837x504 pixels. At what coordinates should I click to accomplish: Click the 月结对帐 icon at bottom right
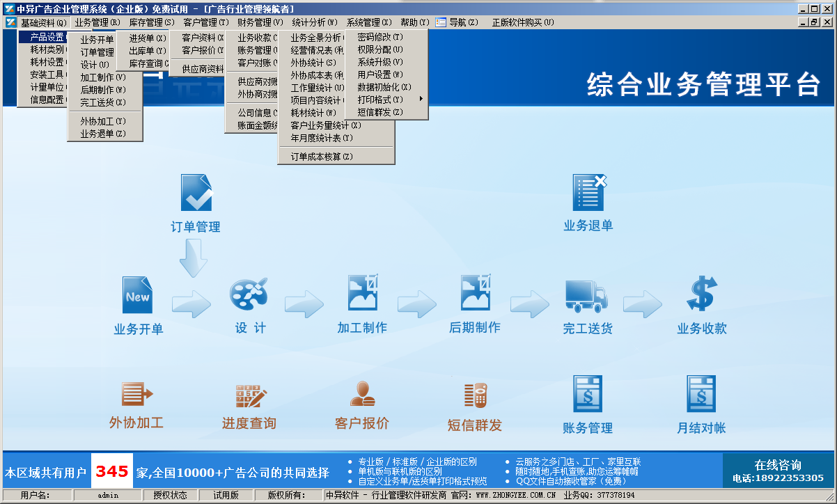(x=700, y=395)
